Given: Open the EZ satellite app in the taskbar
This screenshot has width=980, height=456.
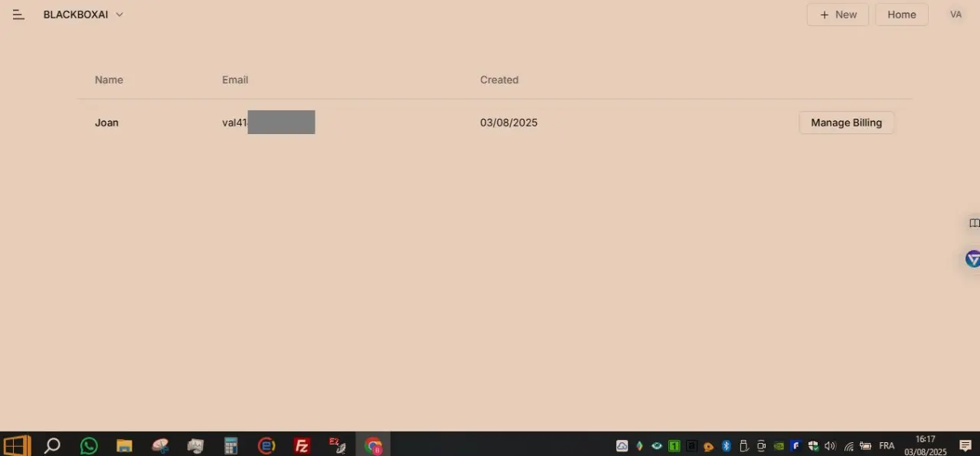Looking at the screenshot, I should click(x=337, y=445).
